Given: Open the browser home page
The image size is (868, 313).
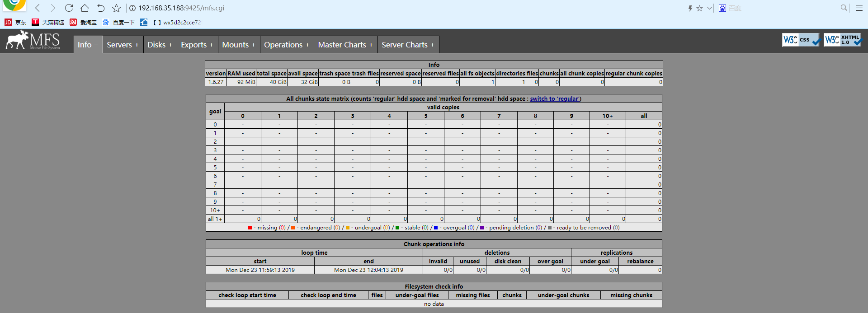Looking at the screenshot, I should click(x=85, y=8).
